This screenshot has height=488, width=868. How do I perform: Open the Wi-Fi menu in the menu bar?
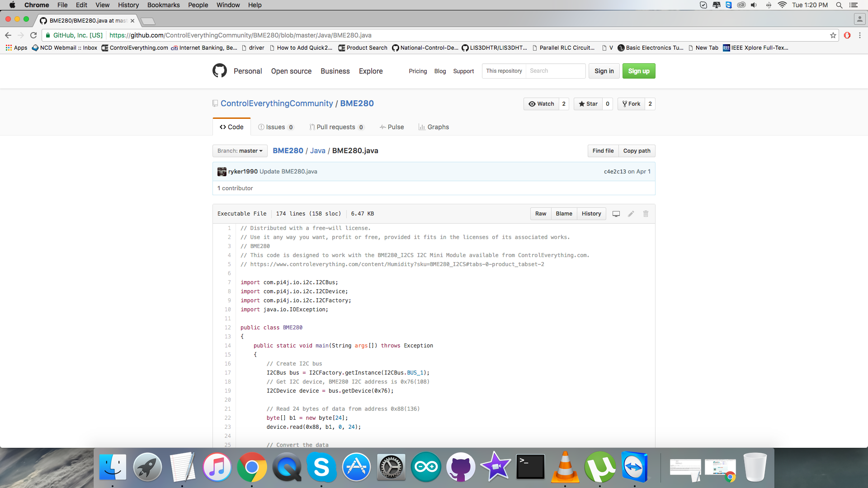tap(781, 5)
